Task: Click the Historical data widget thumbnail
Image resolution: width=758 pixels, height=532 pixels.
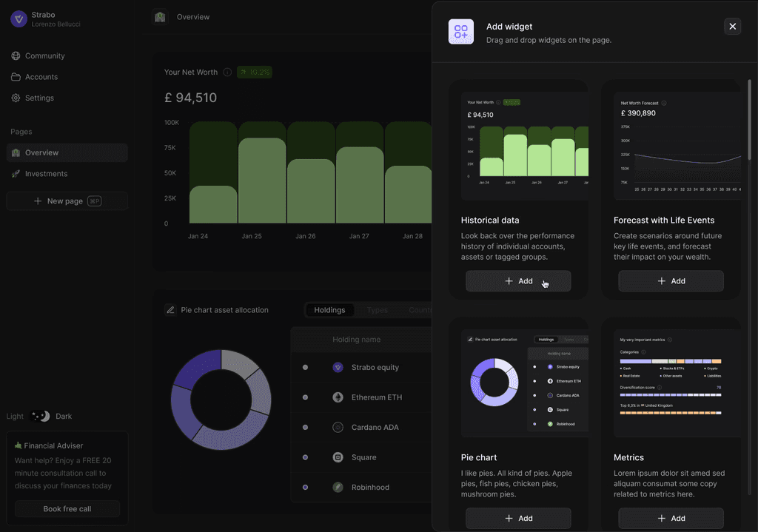Action: coord(525,146)
